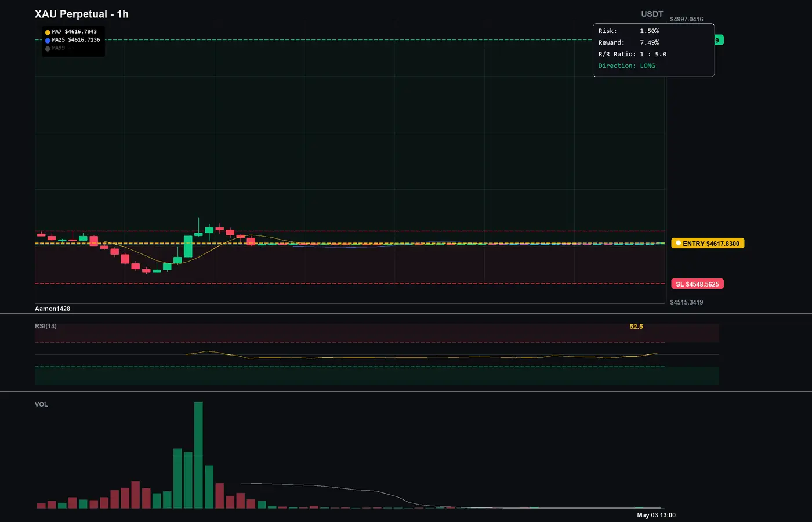Click the grey MA99 legend dot

coord(48,49)
